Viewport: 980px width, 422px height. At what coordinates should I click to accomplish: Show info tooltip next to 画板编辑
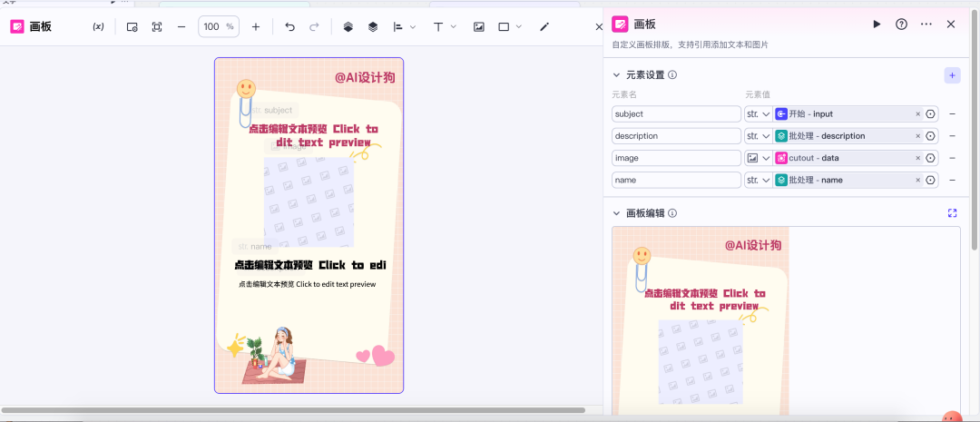click(672, 213)
